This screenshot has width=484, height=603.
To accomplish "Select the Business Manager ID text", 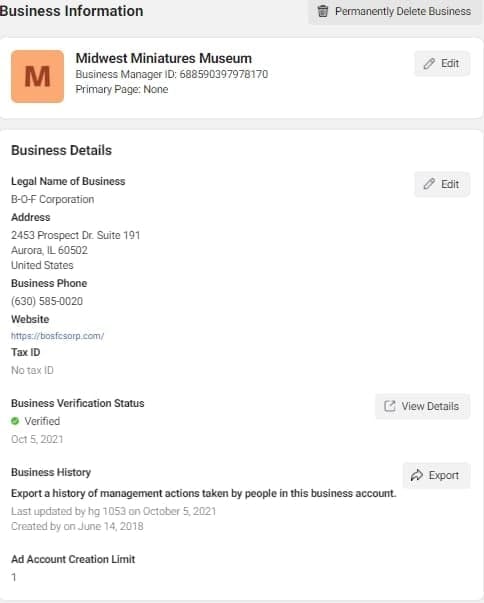I will (x=171, y=74).
